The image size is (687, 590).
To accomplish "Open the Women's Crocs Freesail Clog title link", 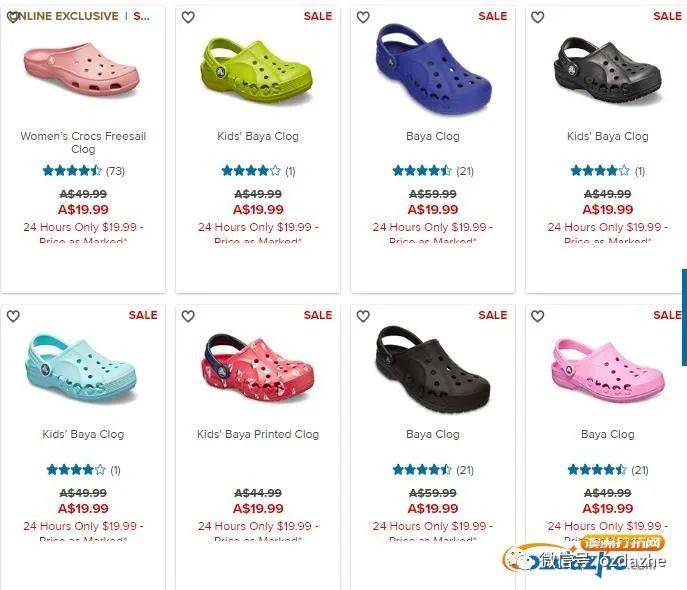I will coord(83,142).
